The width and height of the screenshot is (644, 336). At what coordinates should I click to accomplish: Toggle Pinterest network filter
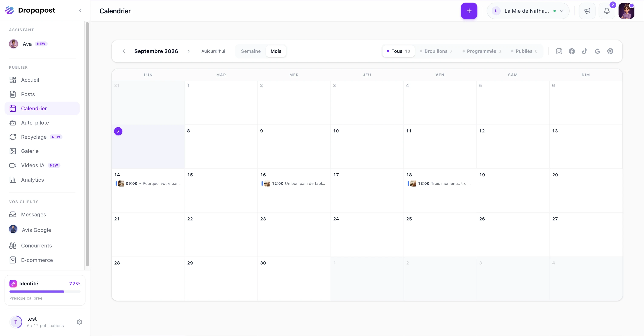[610, 51]
